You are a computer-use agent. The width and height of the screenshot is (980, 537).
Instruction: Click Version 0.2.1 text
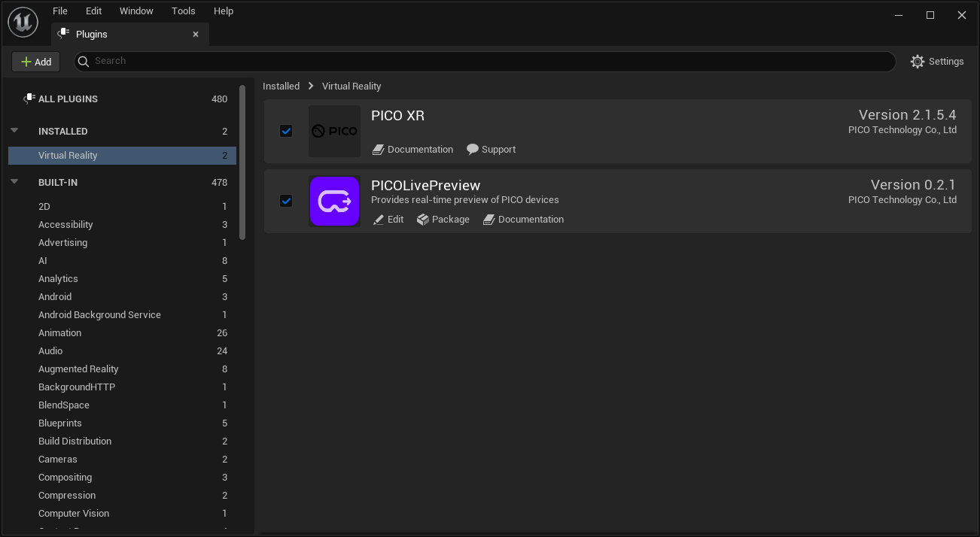tap(913, 185)
